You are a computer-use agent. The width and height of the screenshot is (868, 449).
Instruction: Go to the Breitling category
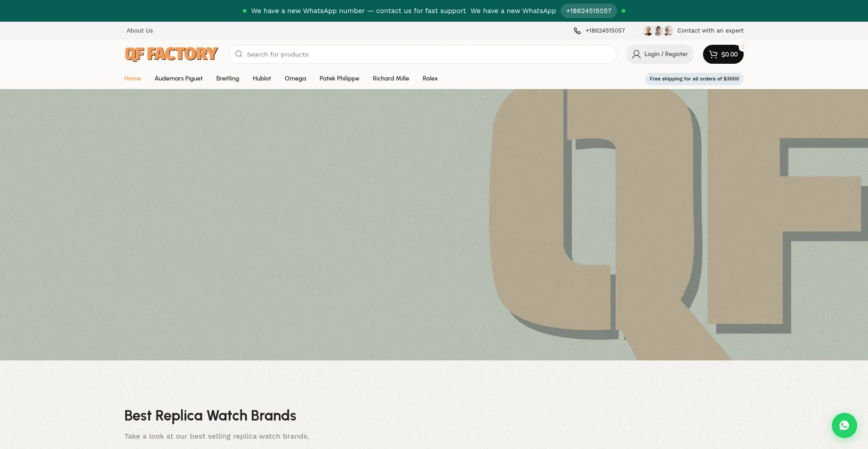coord(227,79)
